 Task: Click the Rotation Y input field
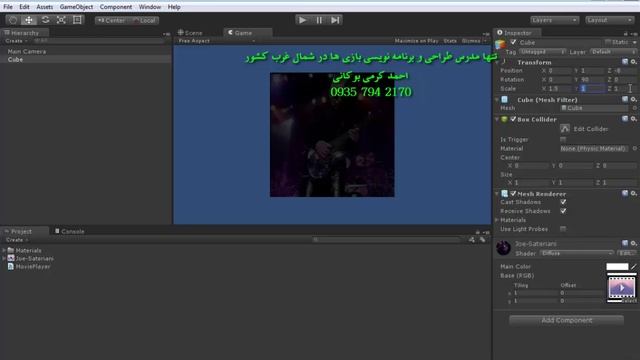point(592,80)
